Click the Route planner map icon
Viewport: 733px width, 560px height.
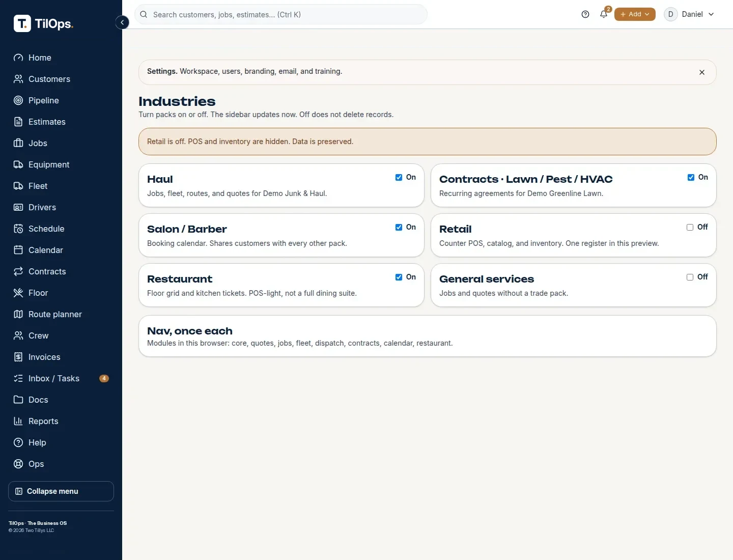pyautogui.click(x=18, y=314)
